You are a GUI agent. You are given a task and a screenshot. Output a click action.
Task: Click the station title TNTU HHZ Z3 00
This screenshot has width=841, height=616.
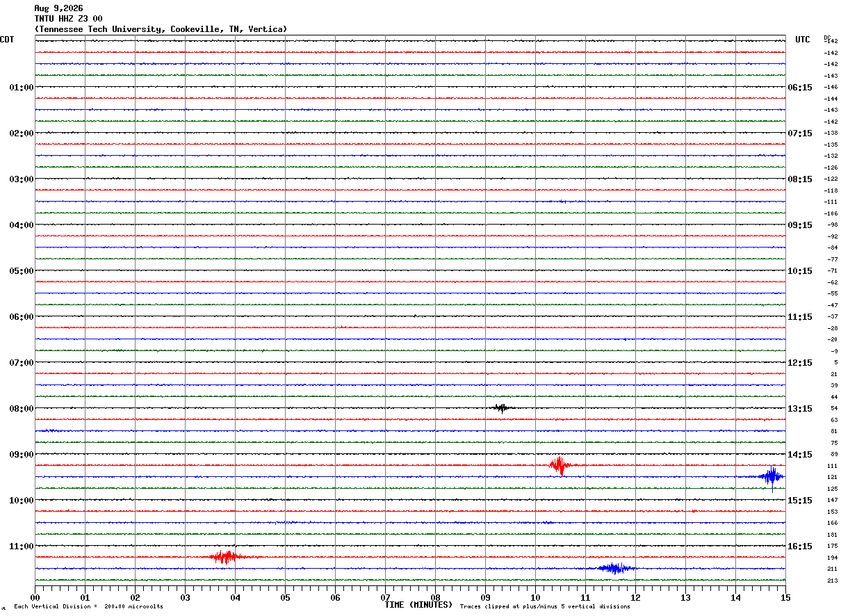(68, 19)
